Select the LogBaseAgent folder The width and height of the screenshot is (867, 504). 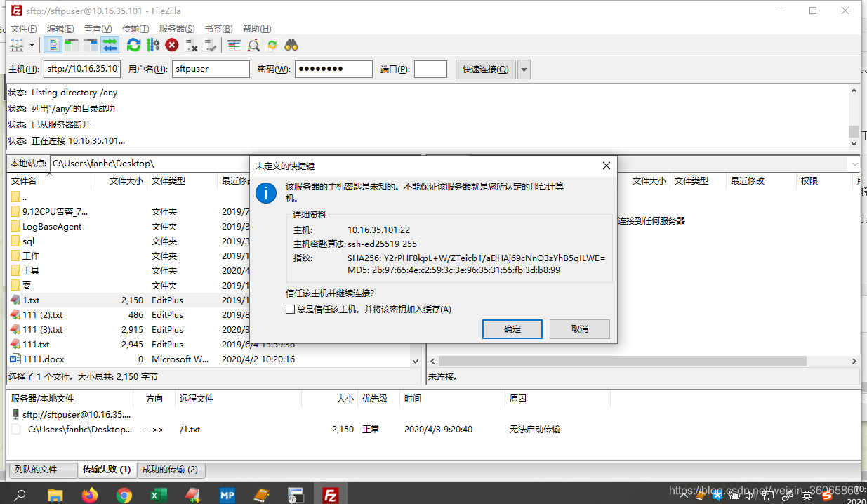[52, 226]
